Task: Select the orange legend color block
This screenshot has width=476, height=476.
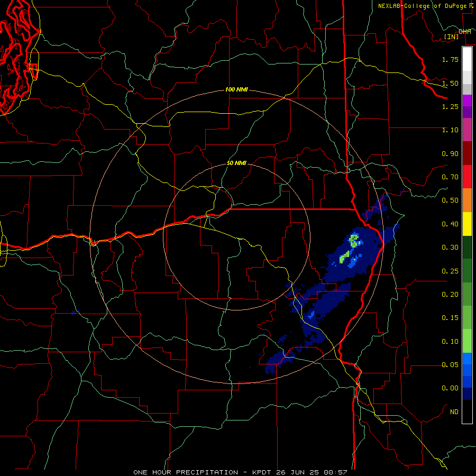Action: [x=467, y=200]
